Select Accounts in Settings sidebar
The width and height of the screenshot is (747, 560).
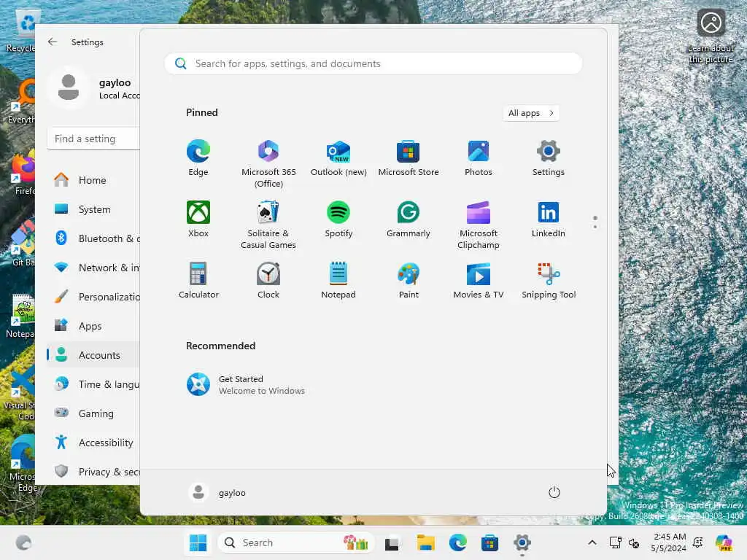93,355
